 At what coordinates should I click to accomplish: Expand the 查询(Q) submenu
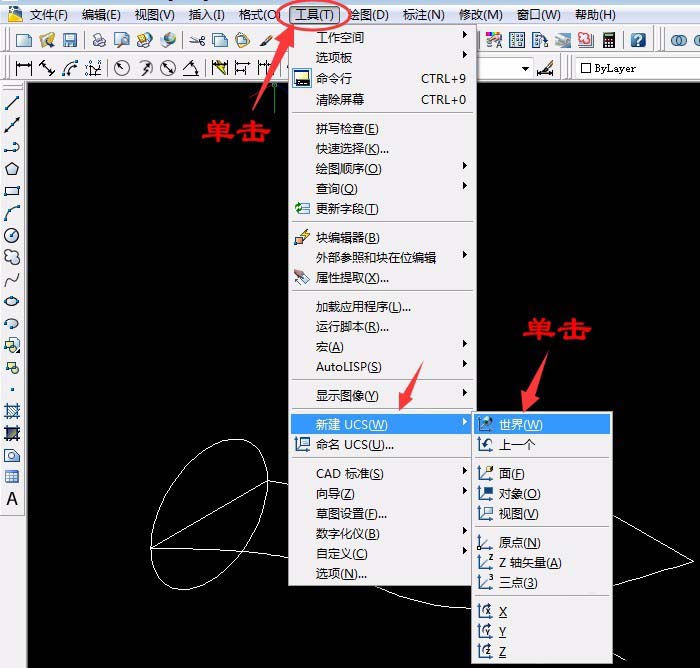click(x=382, y=189)
